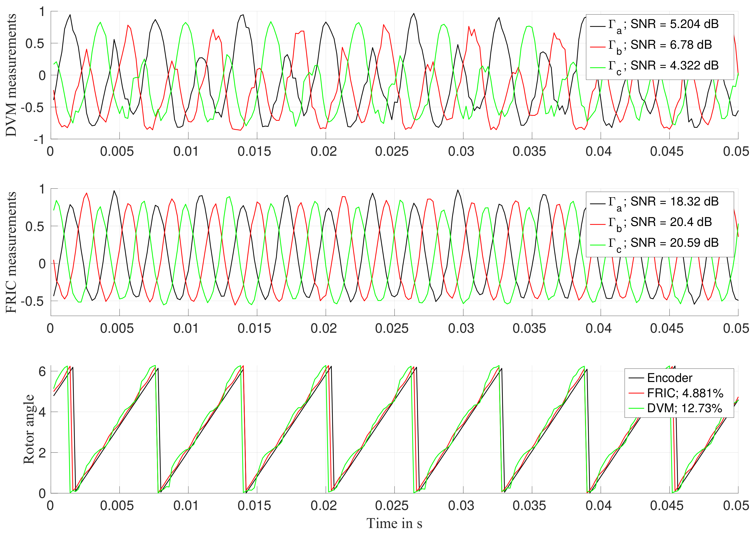Click the red line sample in bottom legend
The height and width of the screenshot is (537, 756).
[636, 393]
